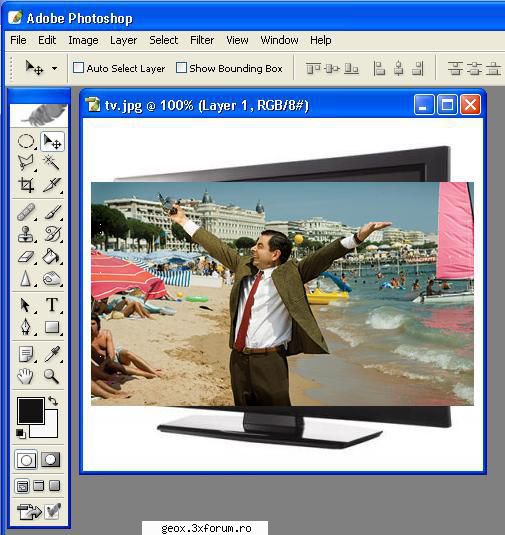Select the Paint Bucket tool
Image resolution: width=505 pixels, height=535 pixels.
point(52,256)
